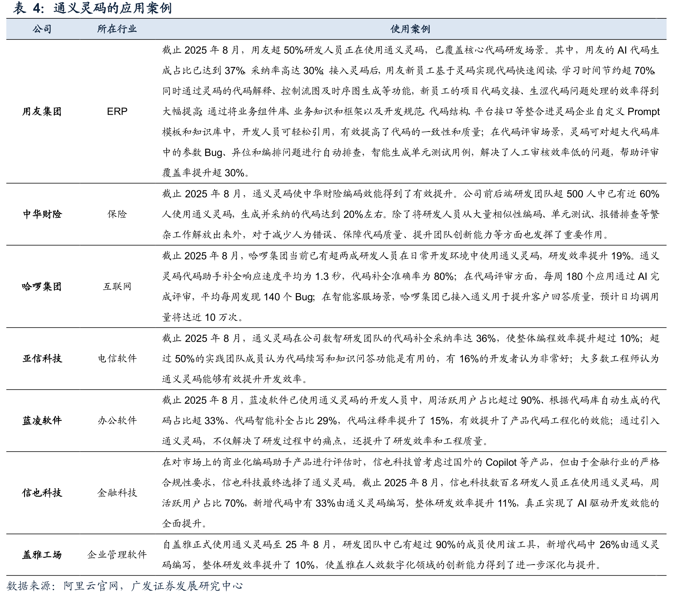Click the line starting 码占比超 33%
Viewport: 700px width, 596px height.
point(410,421)
